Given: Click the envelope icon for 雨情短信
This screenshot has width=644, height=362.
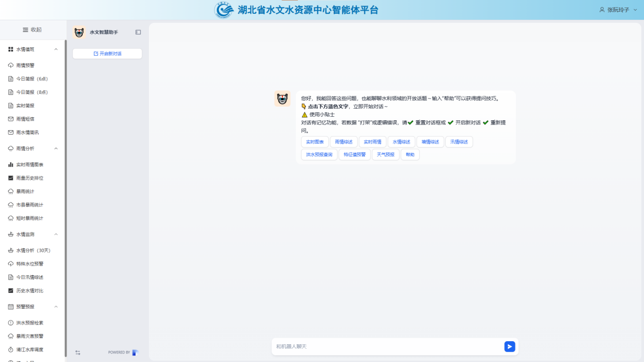Looking at the screenshot, I should coord(11,119).
